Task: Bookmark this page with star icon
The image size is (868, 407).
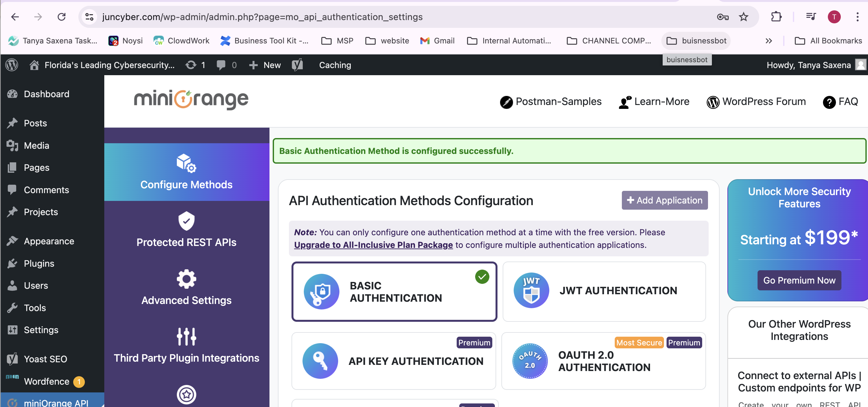Action: 744,17
